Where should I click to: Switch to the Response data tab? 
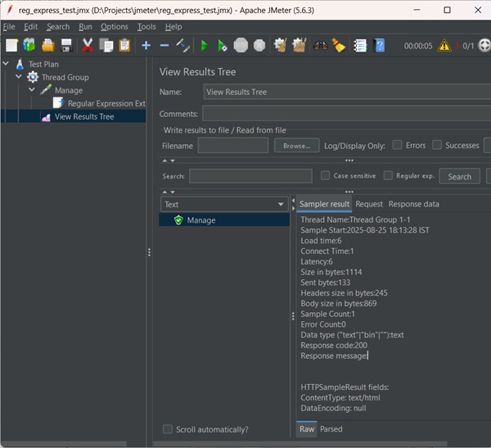click(413, 204)
